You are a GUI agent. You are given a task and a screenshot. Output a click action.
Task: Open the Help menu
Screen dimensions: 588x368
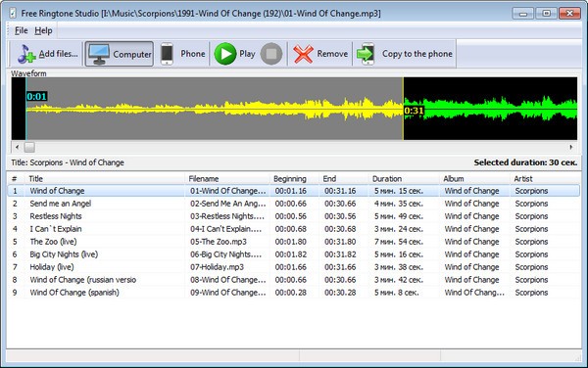tap(43, 30)
